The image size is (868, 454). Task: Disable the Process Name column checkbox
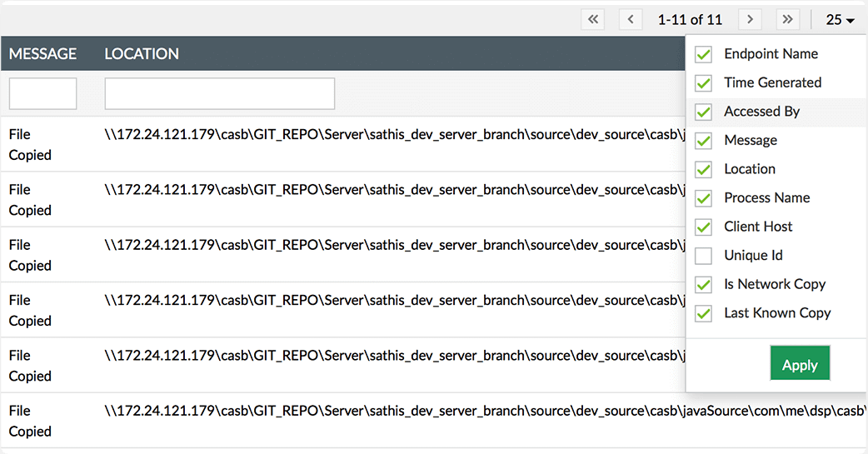[x=704, y=198]
